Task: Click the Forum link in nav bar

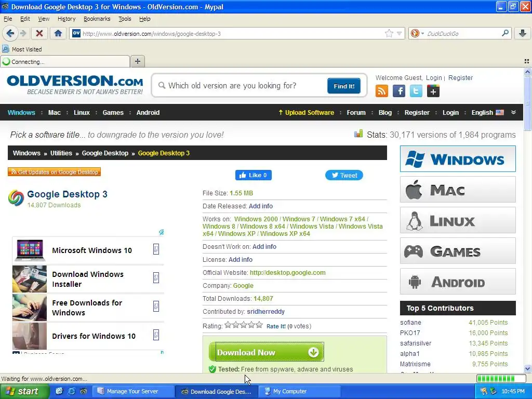Action: point(356,113)
